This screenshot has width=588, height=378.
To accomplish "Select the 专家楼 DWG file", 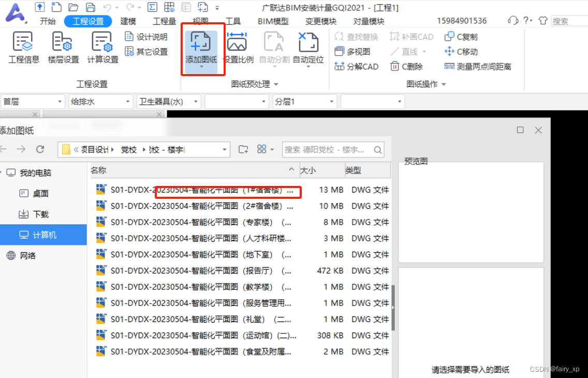I will [242, 222].
